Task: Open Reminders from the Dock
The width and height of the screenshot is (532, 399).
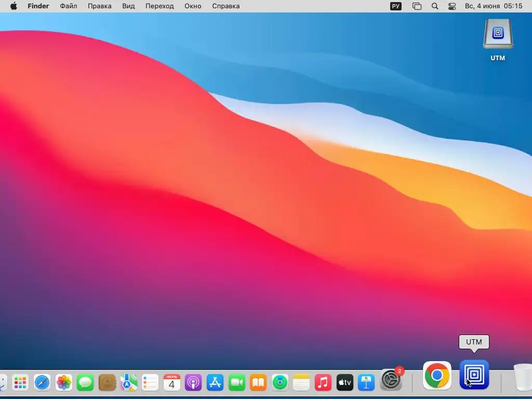Action: pos(150,383)
